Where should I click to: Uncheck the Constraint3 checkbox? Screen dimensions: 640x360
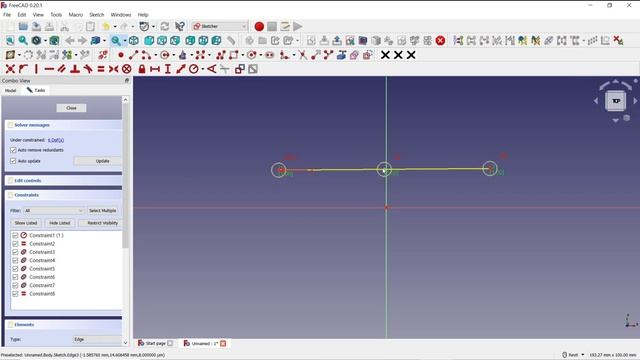(x=15, y=252)
